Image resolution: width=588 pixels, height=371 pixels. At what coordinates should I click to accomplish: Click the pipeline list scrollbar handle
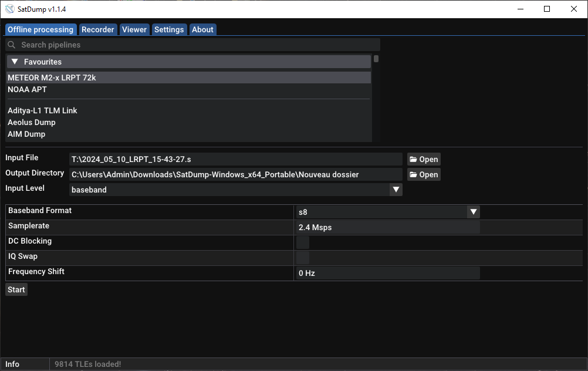(x=376, y=59)
